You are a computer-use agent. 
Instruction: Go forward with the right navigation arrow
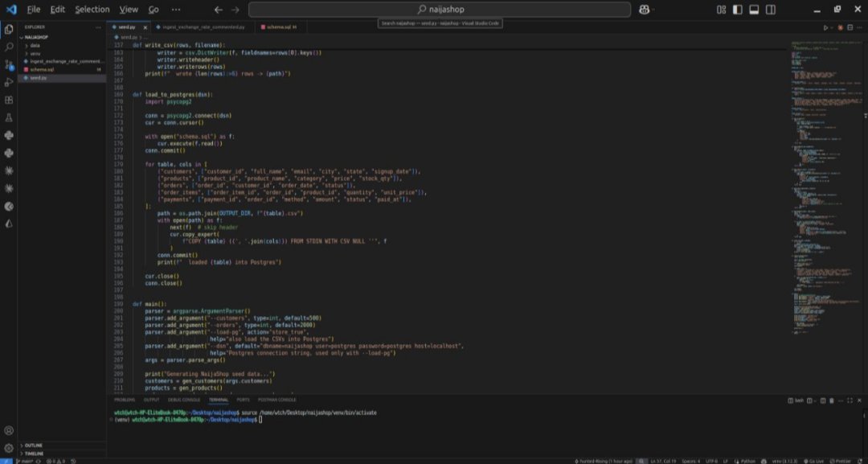point(235,10)
